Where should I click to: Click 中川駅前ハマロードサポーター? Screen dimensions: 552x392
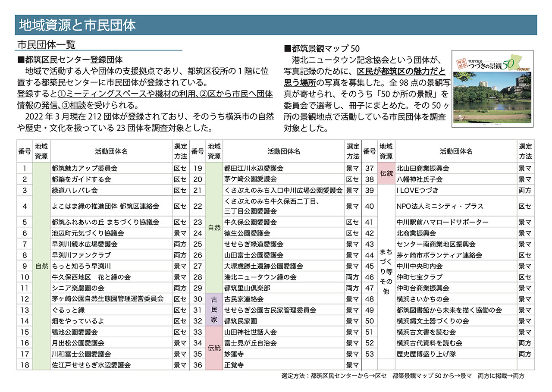coord(442,223)
